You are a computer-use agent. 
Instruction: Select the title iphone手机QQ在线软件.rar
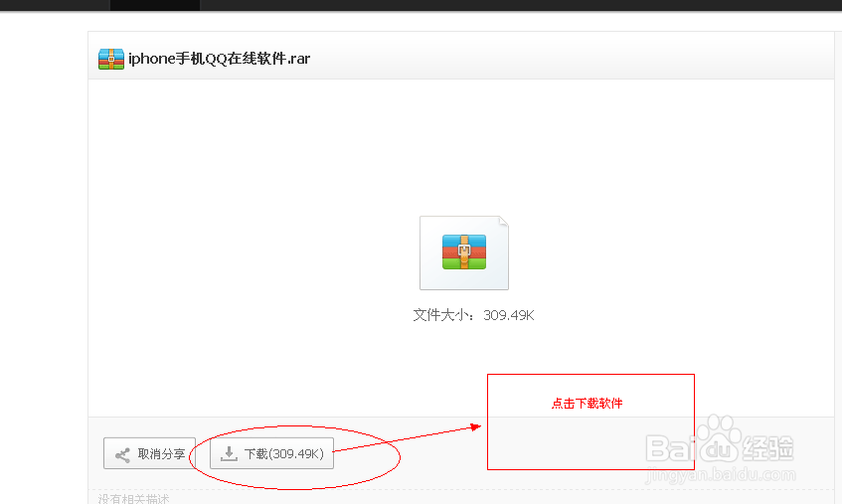pyautogui.click(x=219, y=59)
